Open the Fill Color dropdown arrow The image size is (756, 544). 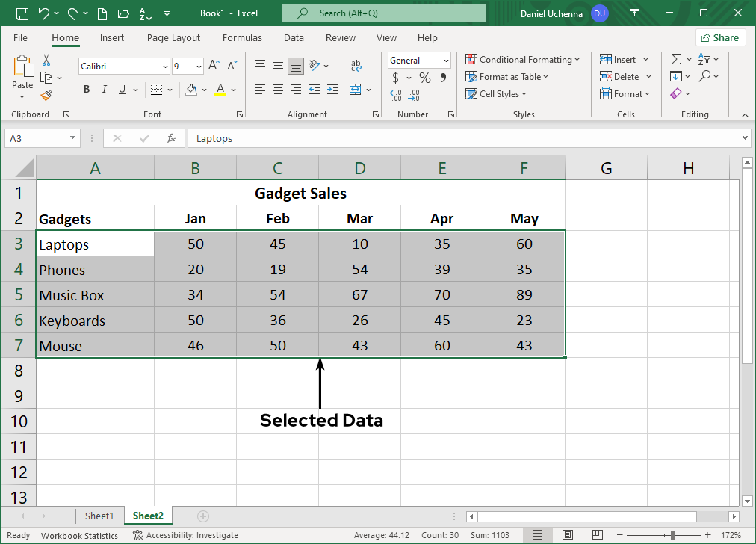click(x=203, y=89)
